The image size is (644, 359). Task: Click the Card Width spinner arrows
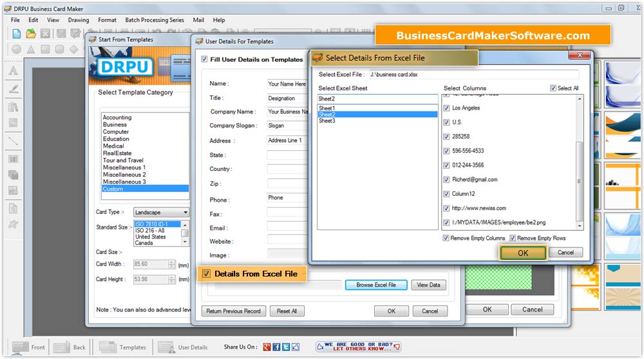[x=172, y=264]
